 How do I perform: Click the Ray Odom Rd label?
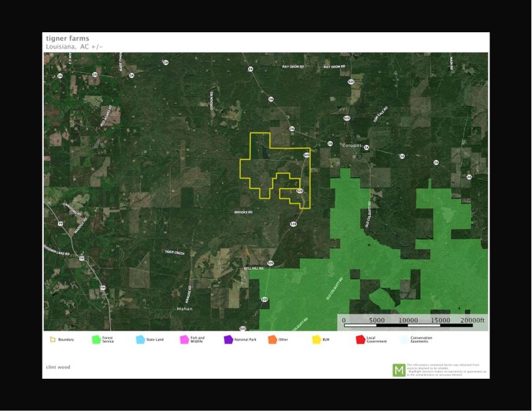pos(294,67)
